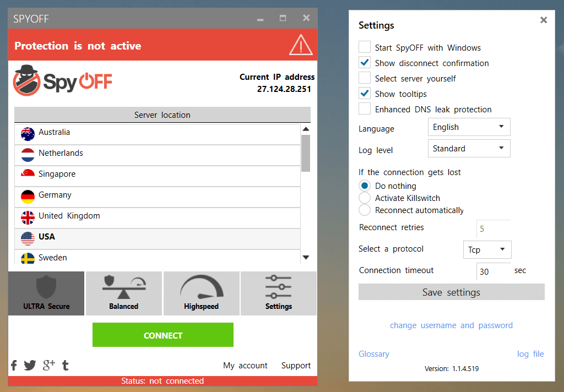Select Australia server location
This screenshot has height=392, width=564.
pos(158,134)
